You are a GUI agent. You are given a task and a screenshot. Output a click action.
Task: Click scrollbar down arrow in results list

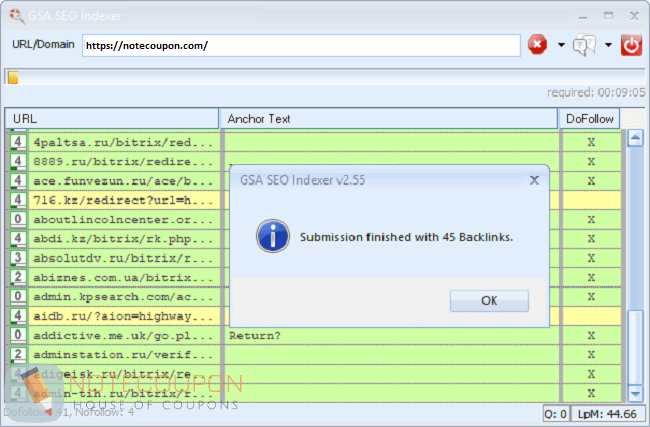[635, 393]
